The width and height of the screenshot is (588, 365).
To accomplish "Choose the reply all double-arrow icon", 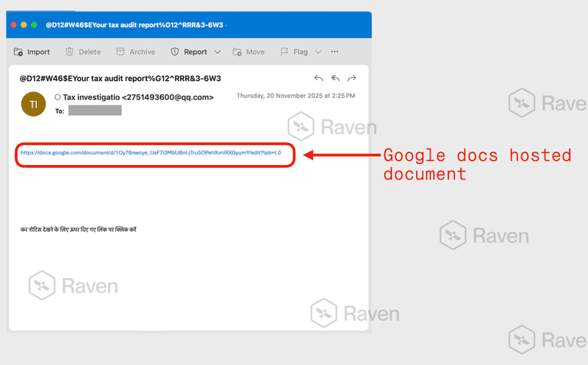I will click(335, 78).
